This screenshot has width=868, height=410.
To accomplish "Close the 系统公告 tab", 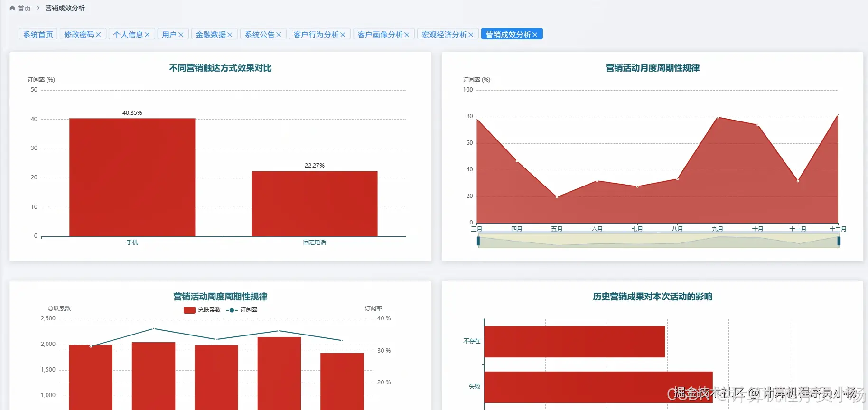I will [x=279, y=35].
